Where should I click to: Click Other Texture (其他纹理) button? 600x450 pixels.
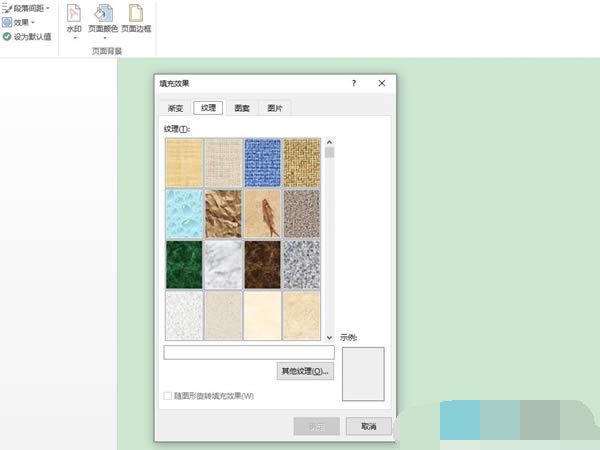(305, 371)
